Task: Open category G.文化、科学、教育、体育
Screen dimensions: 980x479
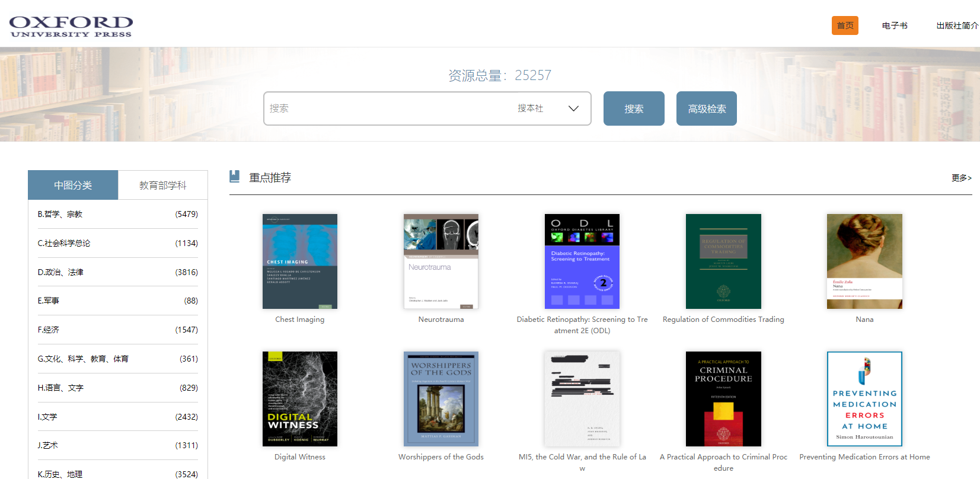Action: pyautogui.click(x=118, y=359)
